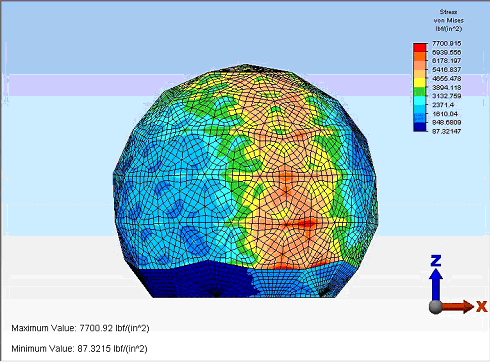Viewport: 490px width, 362px height.
Task: Select the cyan swatch in stress legend
Action: point(420,100)
